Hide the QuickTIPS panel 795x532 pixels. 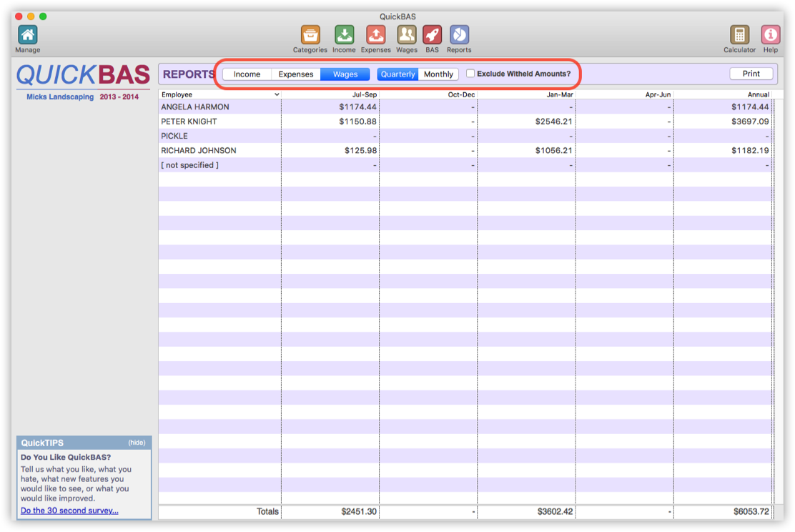coord(137,443)
